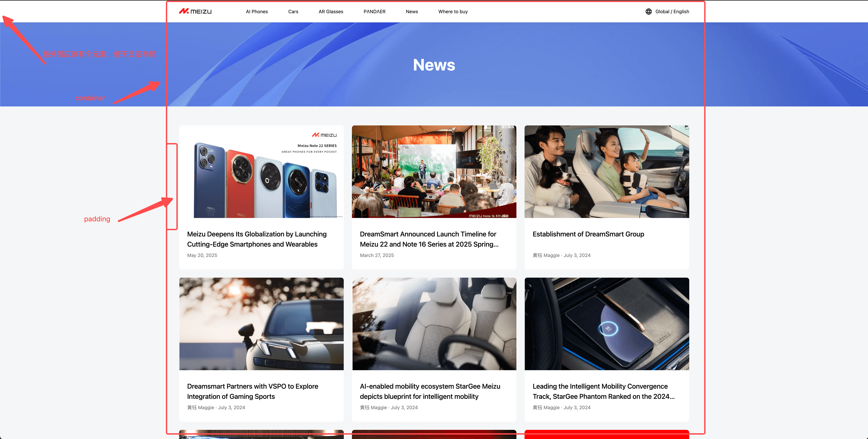868x439 pixels.
Task: Open the spring launch event photo
Action: pos(434,172)
